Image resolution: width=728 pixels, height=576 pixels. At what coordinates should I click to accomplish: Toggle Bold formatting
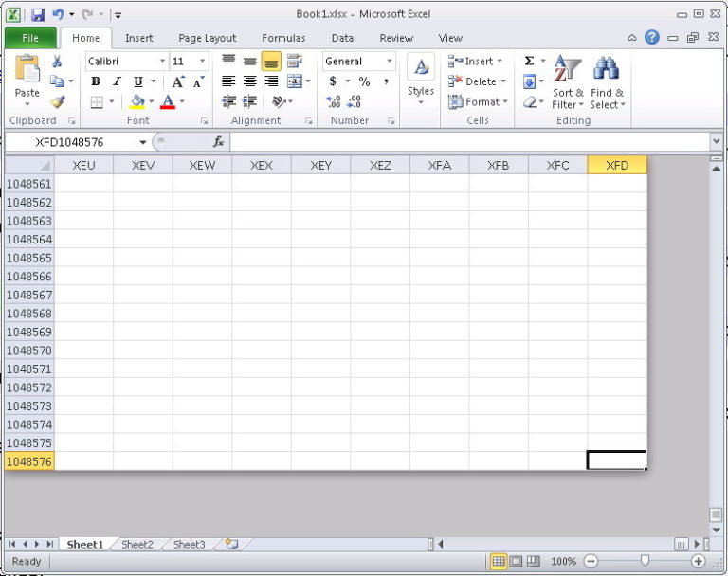click(96, 81)
